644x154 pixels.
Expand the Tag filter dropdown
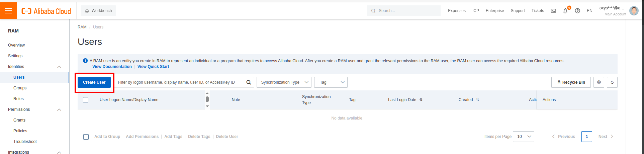331,82
